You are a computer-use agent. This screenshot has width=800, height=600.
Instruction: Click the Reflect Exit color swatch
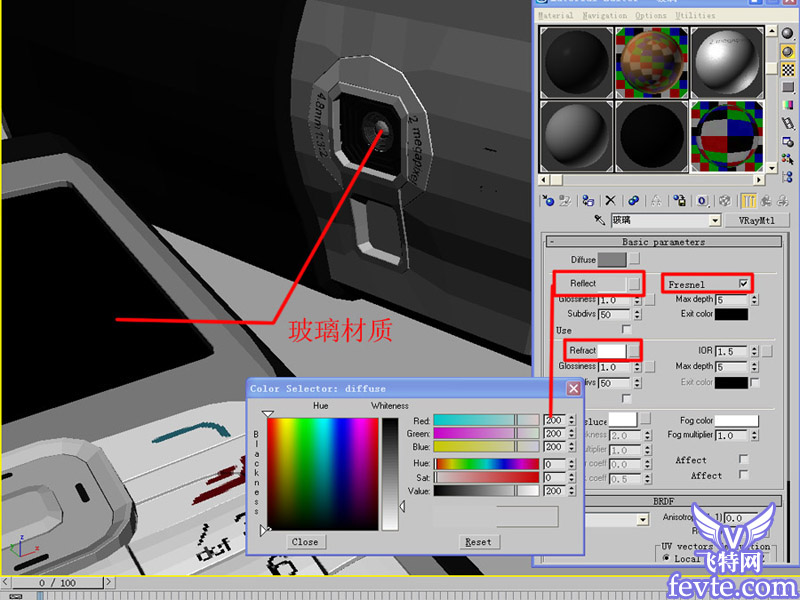click(x=731, y=314)
